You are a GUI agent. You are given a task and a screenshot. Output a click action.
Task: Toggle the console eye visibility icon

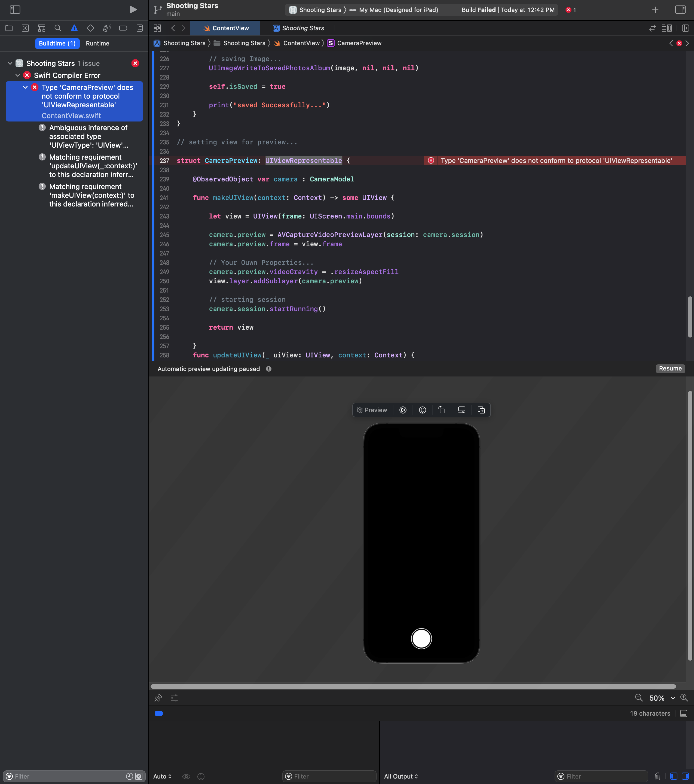click(x=186, y=776)
